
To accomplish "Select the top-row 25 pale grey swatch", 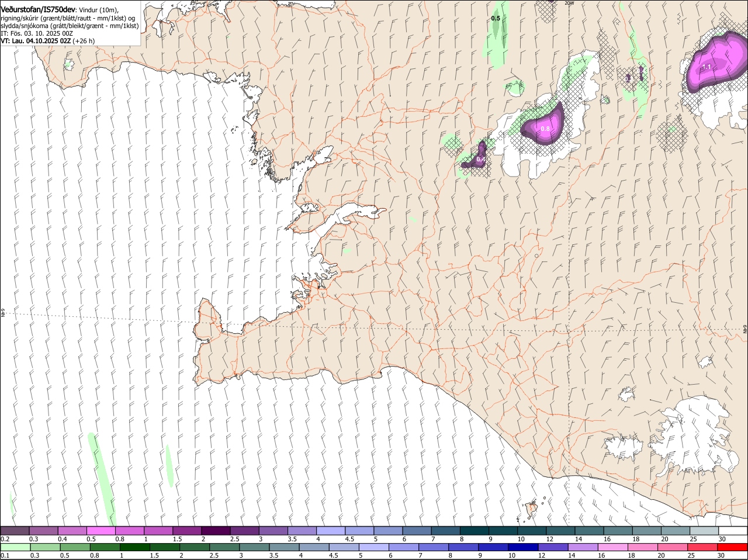I will pyautogui.click(x=704, y=531).
